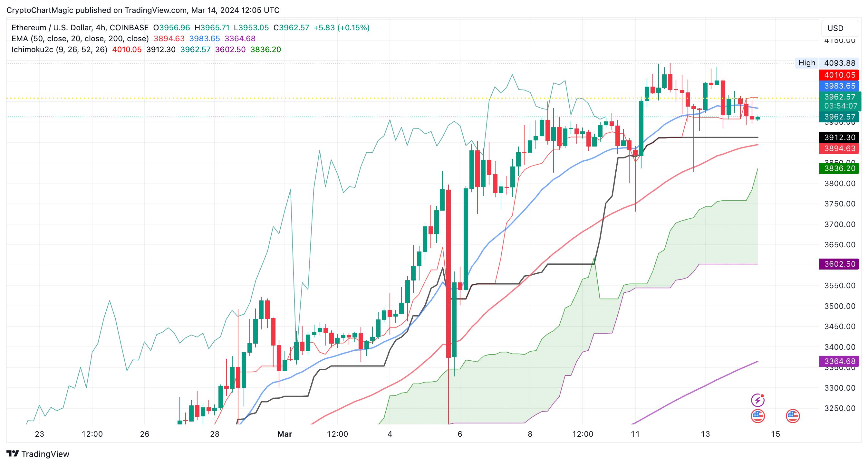Image resolution: width=868 pixels, height=465 pixels.
Task: Click the CryptoChartMagic published header text
Action: tap(143, 10)
